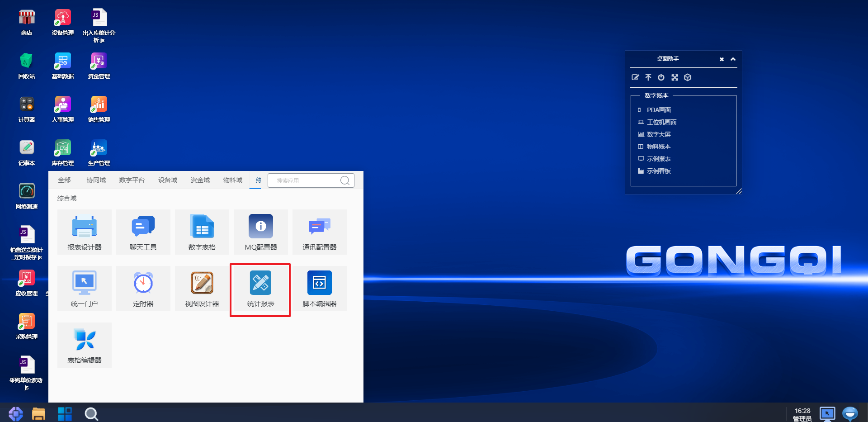Switch to 资金域 category tab
The image size is (868, 422).
pos(200,180)
